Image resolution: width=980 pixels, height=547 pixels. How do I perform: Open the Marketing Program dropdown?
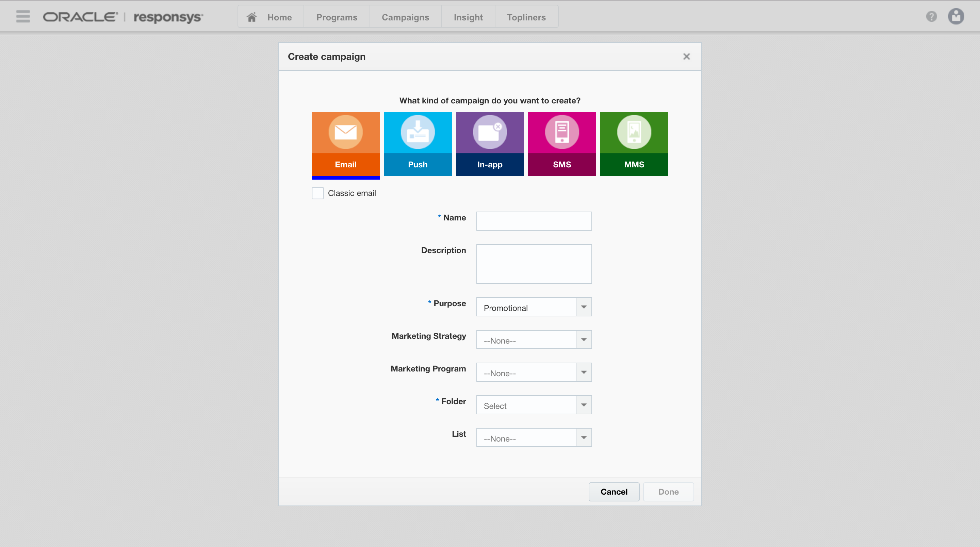[x=583, y=372]
